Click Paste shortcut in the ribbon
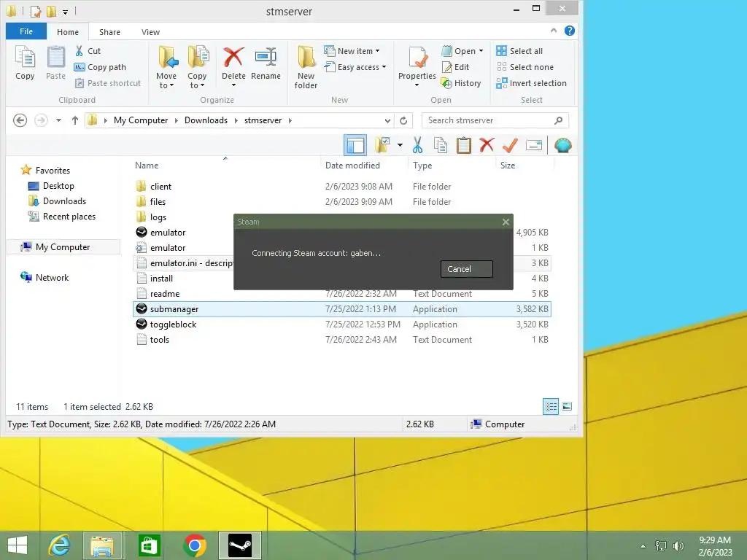The width and height of the screenshot is (747, 560). tap(108, 83)
